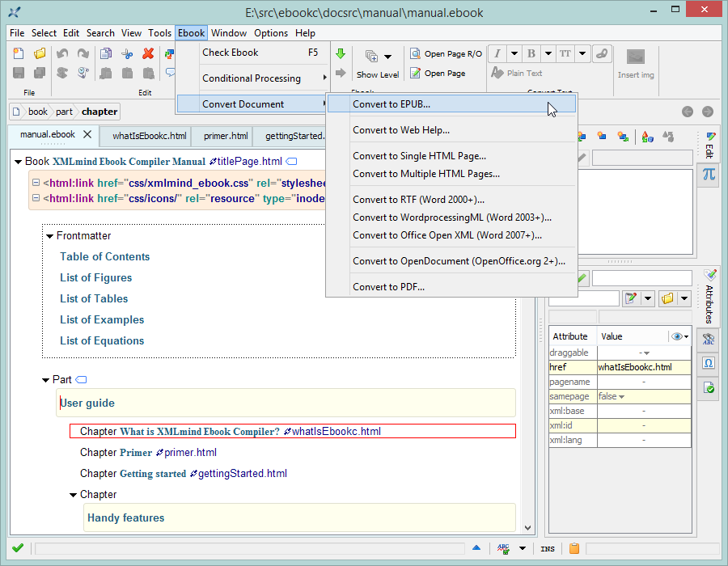
Task: Click the convert shapes icon in Edit panel
Action: (x=647, y=137)
